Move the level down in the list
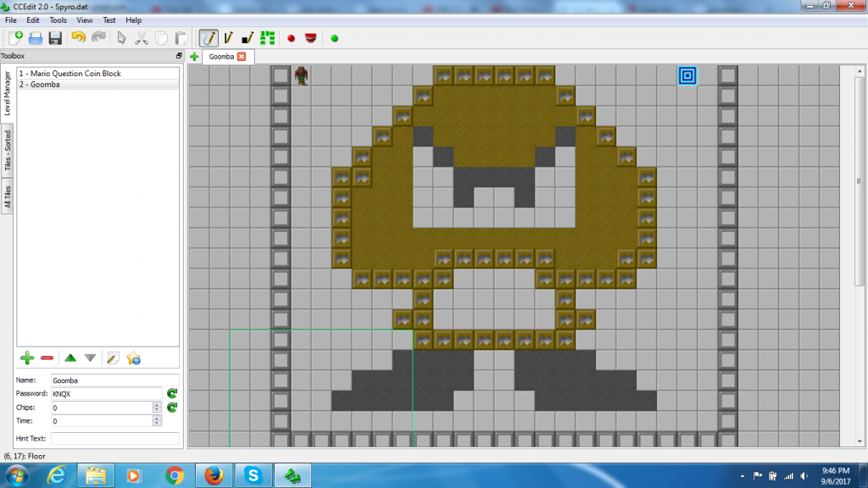The height and width of the screenshot is (488, 868). click(90, 358)
